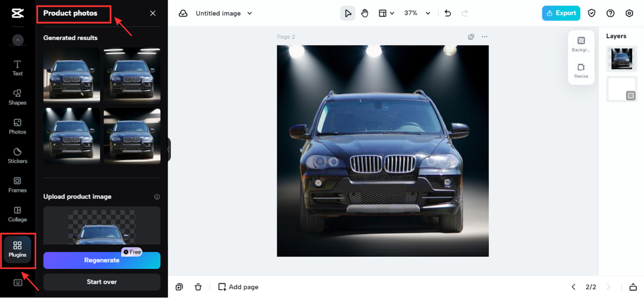This screenshot has width=644, height=299.
Task: Choose the third generated result with spotlights
Action: point(71,136)
